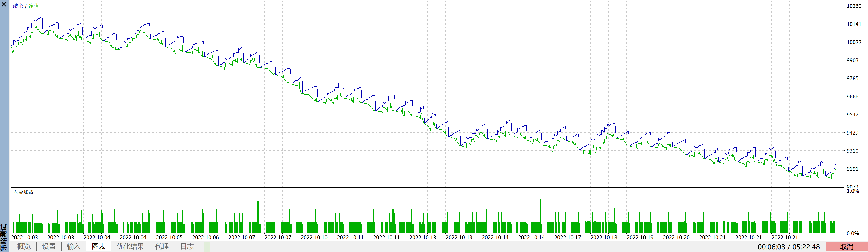This screenshot has width=868, height=252.
Task: Click the blue 结余 balance legend label
Action: pos(18,6)
